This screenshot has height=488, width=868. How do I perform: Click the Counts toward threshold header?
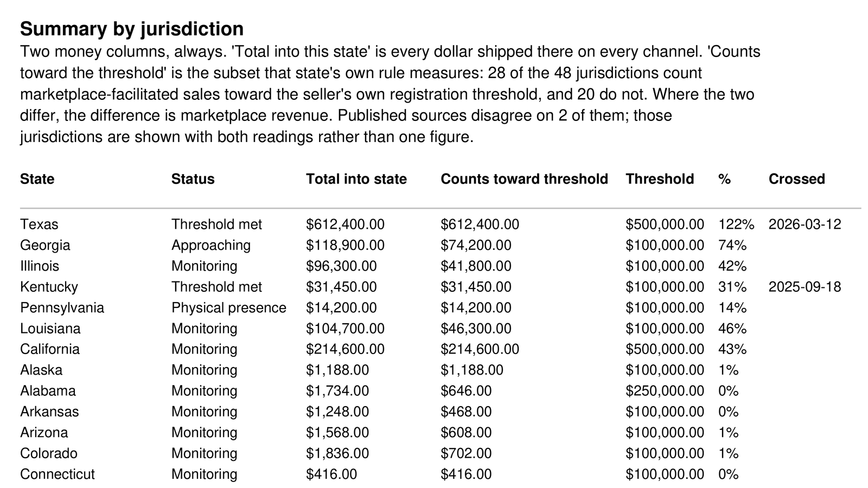[x=524, y=179]
